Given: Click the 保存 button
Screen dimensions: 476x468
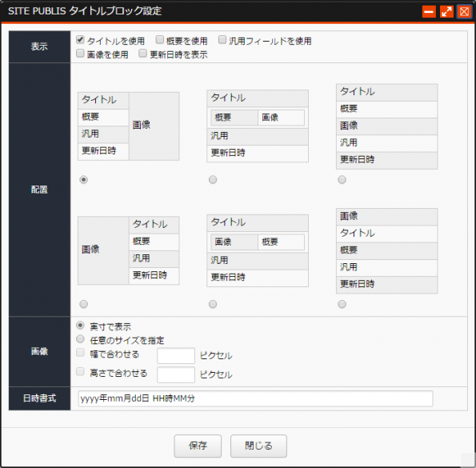Looking at the screenshot, I should click(198, 446).
